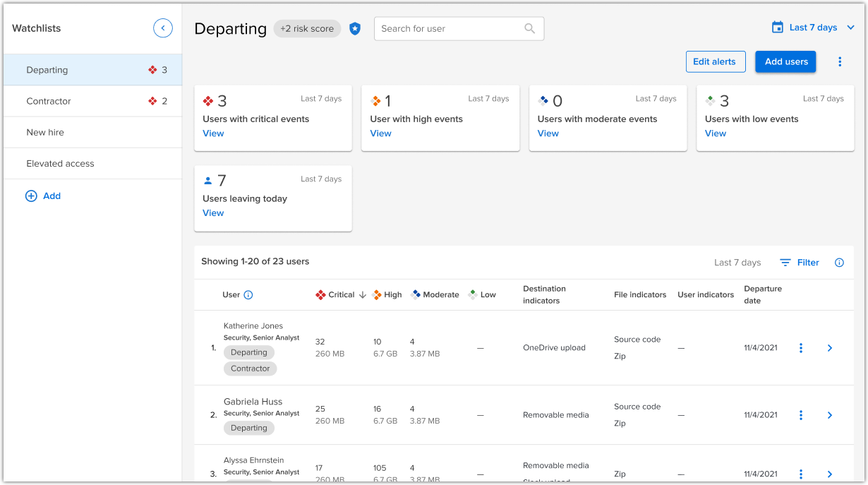The height and width of the screenshot is (485, 868).
Task: View users with critical events
Action: pyautogui.click(x=213, y=133)
